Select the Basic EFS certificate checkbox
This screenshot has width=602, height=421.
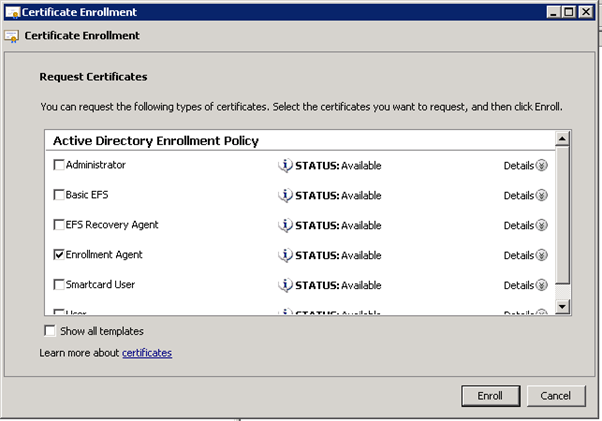[59, 195]
